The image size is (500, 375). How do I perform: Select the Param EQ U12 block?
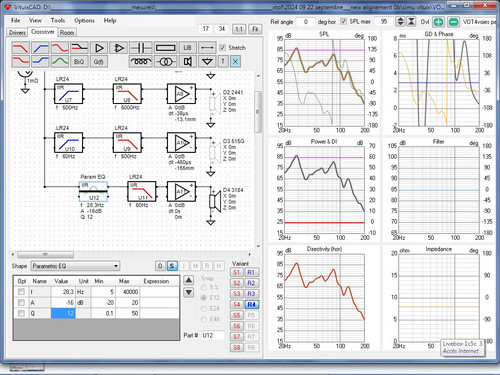93,192
